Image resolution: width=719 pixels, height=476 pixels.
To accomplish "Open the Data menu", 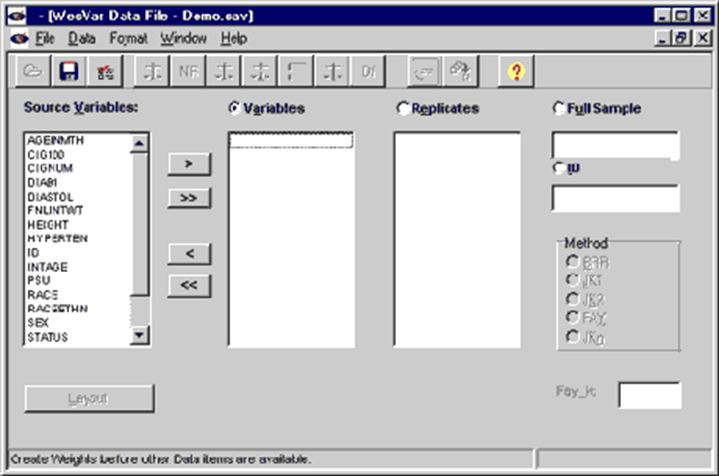I will pos(82,38).
